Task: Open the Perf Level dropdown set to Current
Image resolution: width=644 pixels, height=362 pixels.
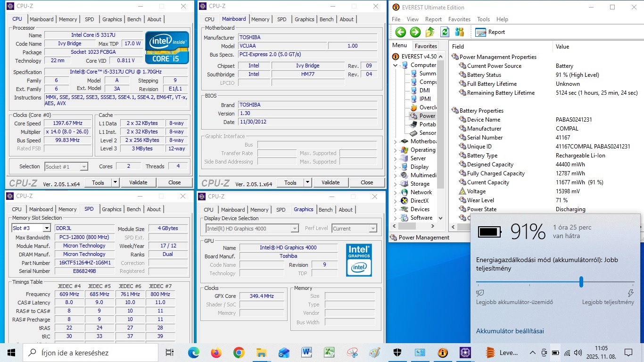Action: coord(354,229)
